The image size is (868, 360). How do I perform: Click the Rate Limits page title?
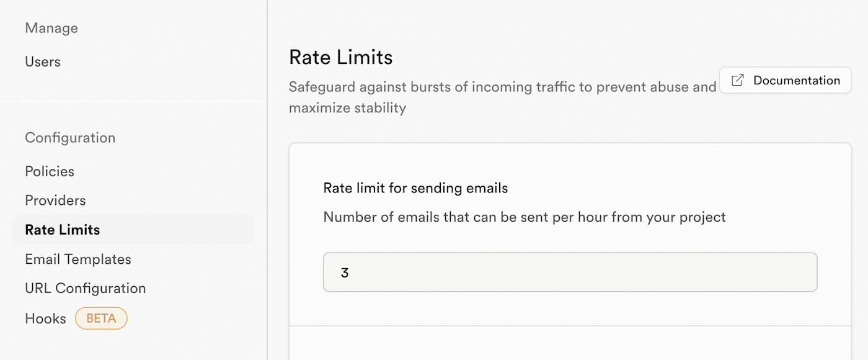pyautogui.click(x=340, y=56)
